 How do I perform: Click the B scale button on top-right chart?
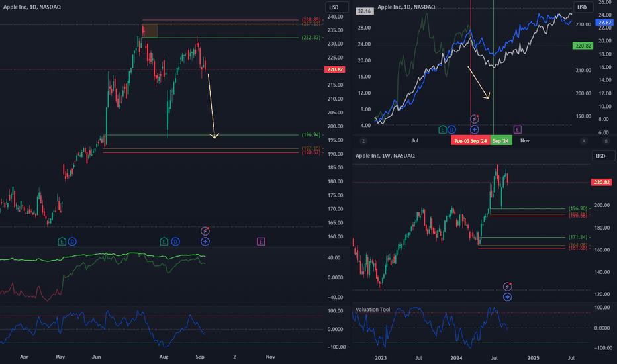(x=606, y=141)
